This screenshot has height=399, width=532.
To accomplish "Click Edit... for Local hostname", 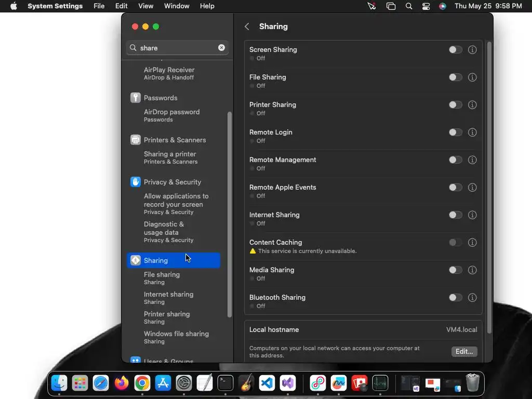I will (464, 352).
